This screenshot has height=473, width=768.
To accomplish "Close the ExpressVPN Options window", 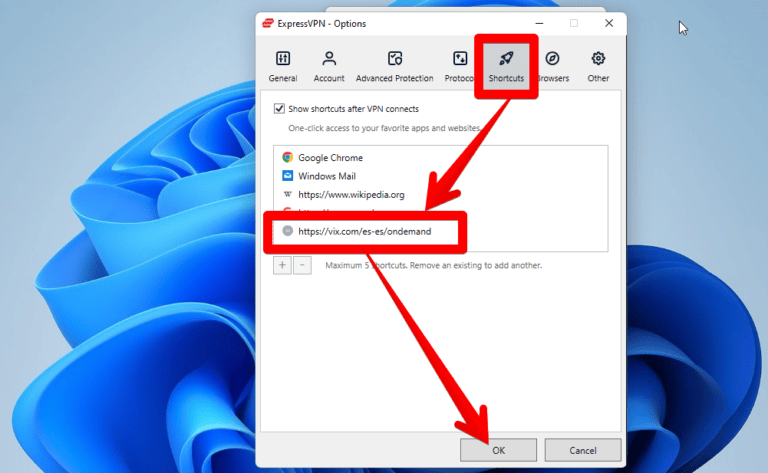I will point(609,23).
